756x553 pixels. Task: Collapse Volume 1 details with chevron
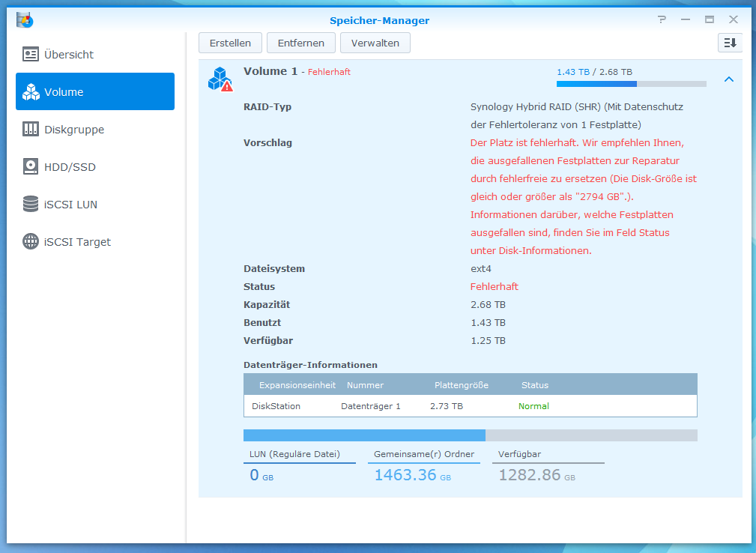point(728,79)
